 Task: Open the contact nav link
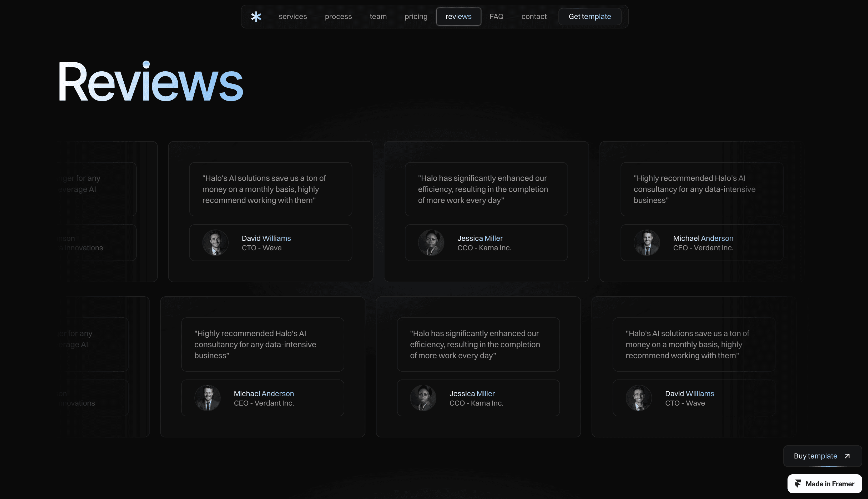pyautogui.click(x=534, y=17)
